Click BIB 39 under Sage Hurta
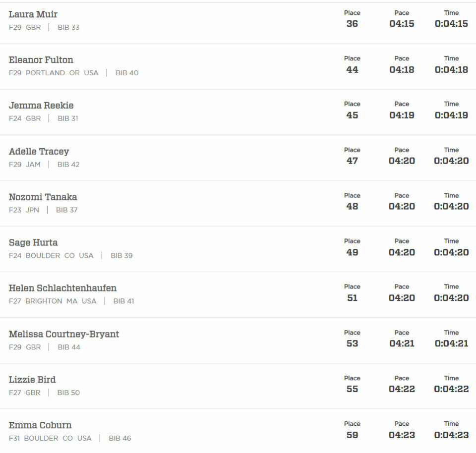This screenshot has width=476, height=453. click(x=121, y=255)
